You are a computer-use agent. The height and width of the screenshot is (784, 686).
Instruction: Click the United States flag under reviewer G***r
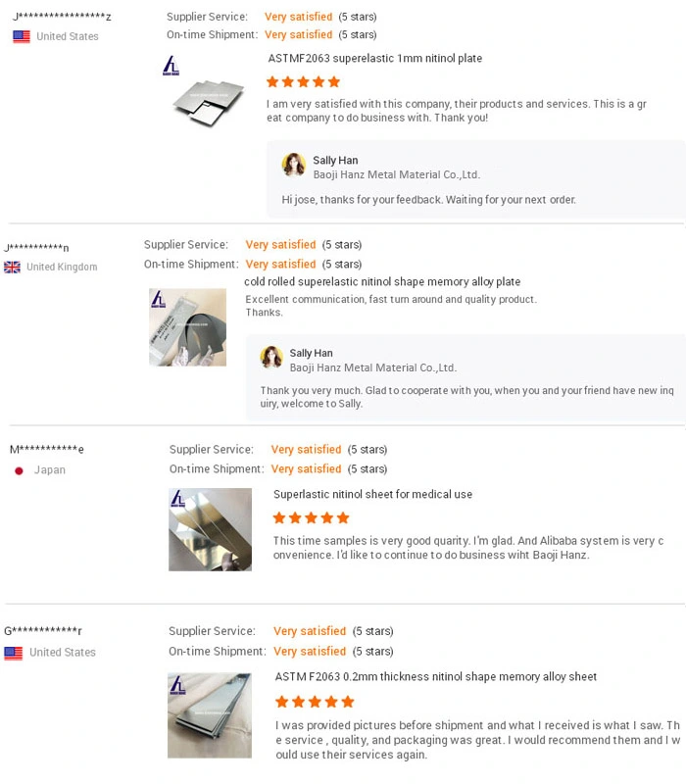13,653
